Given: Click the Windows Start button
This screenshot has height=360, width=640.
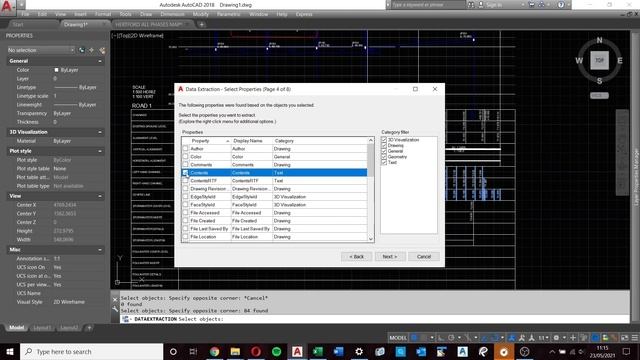Looking at the screenshot, I should pyautogui.click(x=10, y=351).
